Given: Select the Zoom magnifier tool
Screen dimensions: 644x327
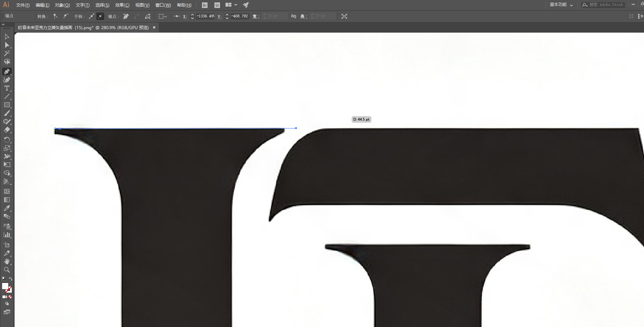Looking at the screenshot, I should click(7, 270).
